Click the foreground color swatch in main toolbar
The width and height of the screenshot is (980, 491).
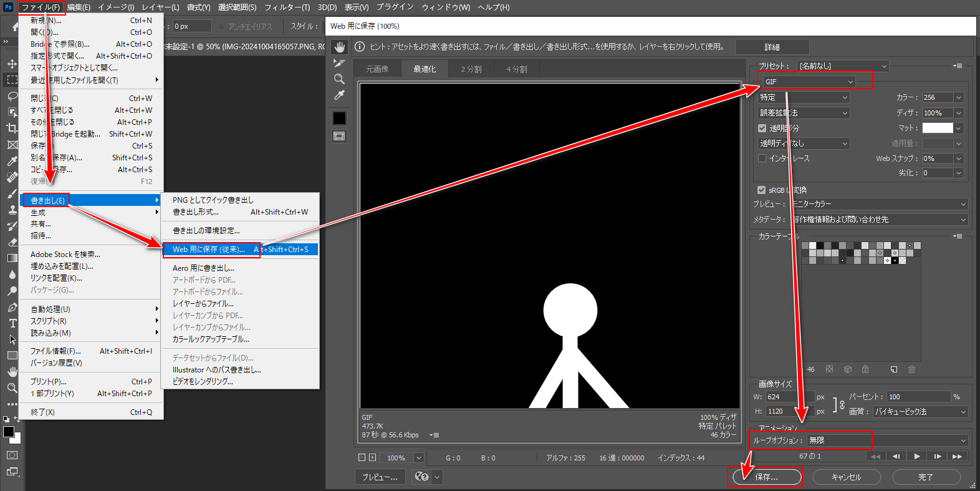9,432
